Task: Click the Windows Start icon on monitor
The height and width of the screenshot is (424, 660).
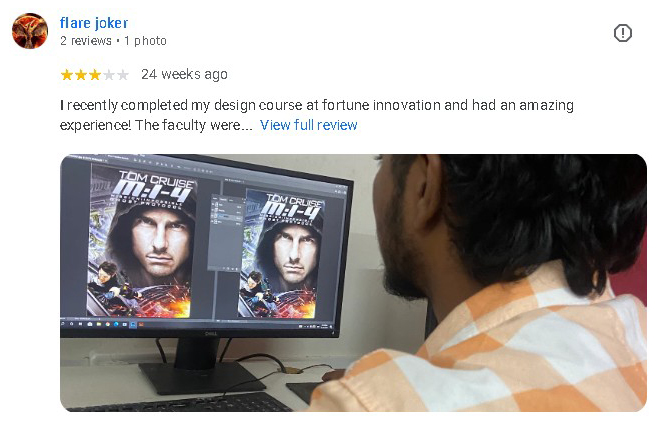Action: (x=63, y=323)
